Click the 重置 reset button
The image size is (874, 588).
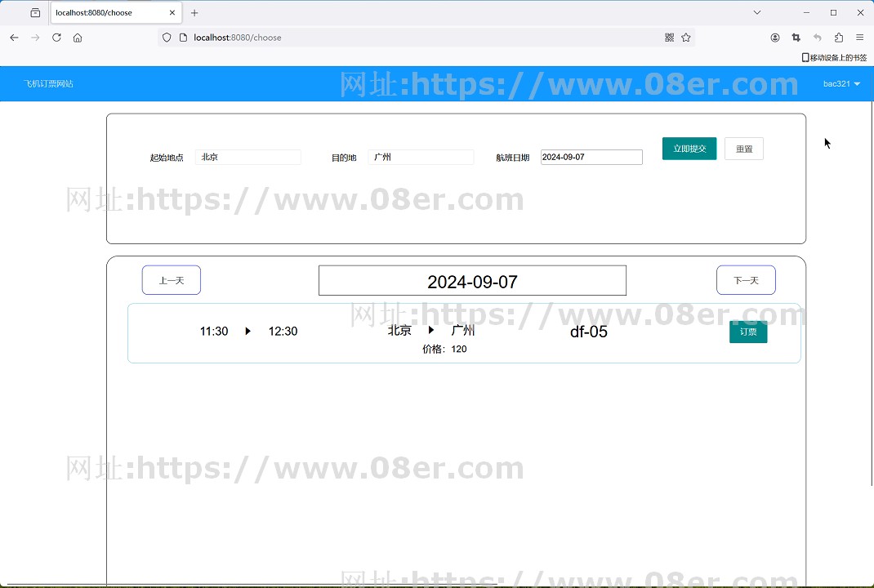[744, 149]
